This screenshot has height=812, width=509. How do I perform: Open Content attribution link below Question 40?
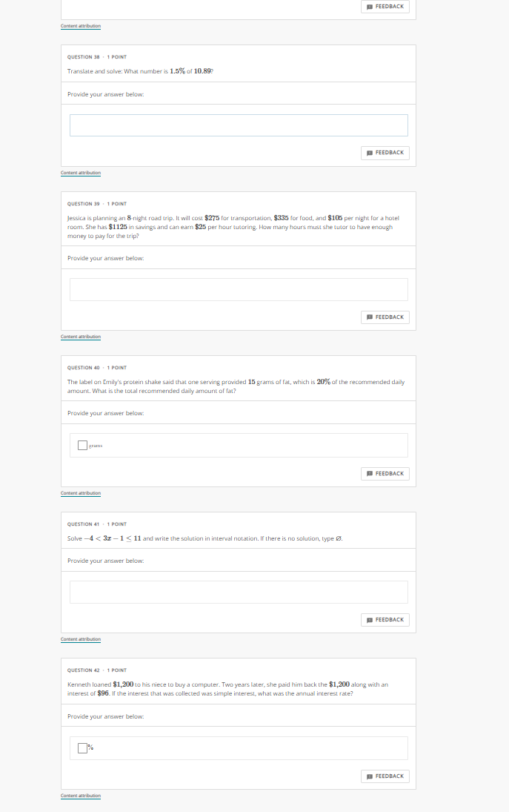pyautogui.click(x=81, y=493)
